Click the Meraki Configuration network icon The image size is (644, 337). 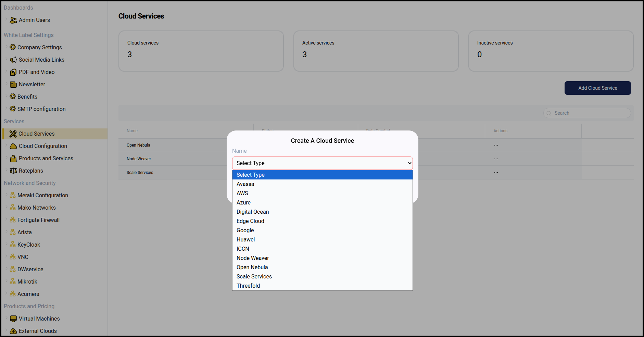pos(13,195)
